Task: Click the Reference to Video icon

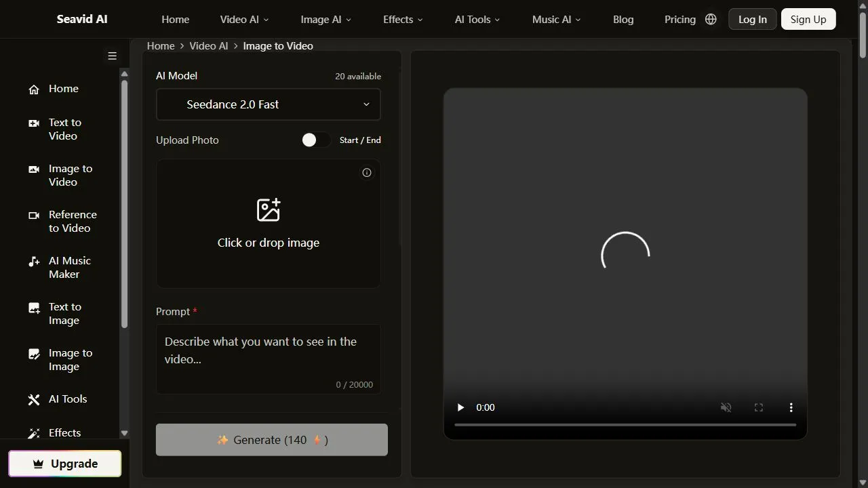Action: 34,216
